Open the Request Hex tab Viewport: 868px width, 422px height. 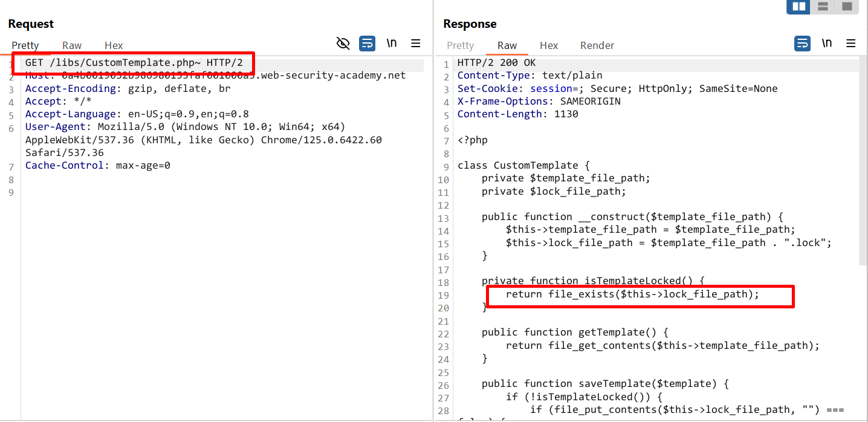click(114, 45)
